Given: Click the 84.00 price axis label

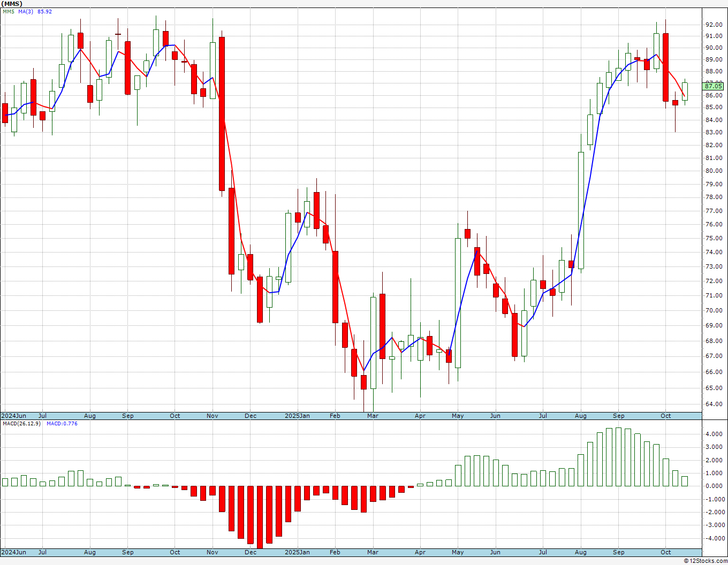Looking at the screenshot, I should 714,120.
